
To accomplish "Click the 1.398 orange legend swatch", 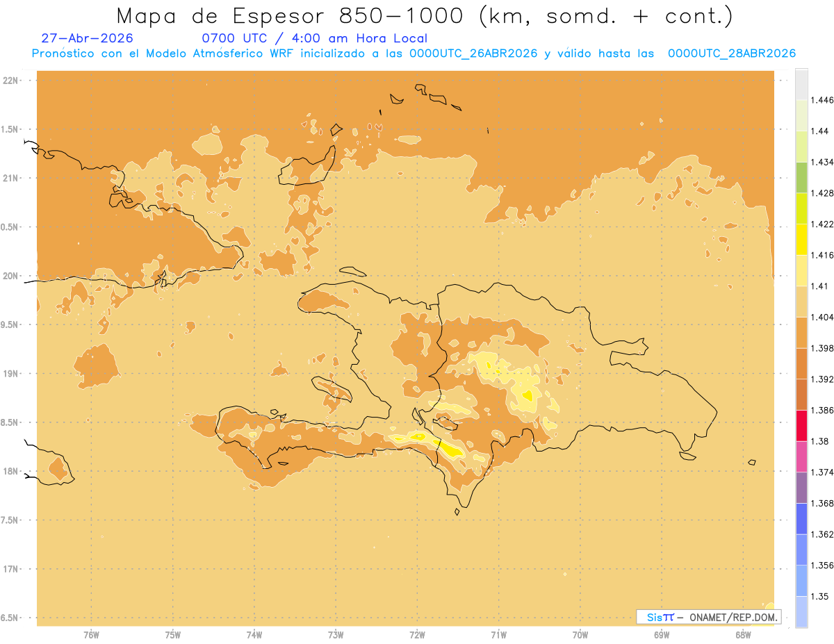I will (801, 333).
